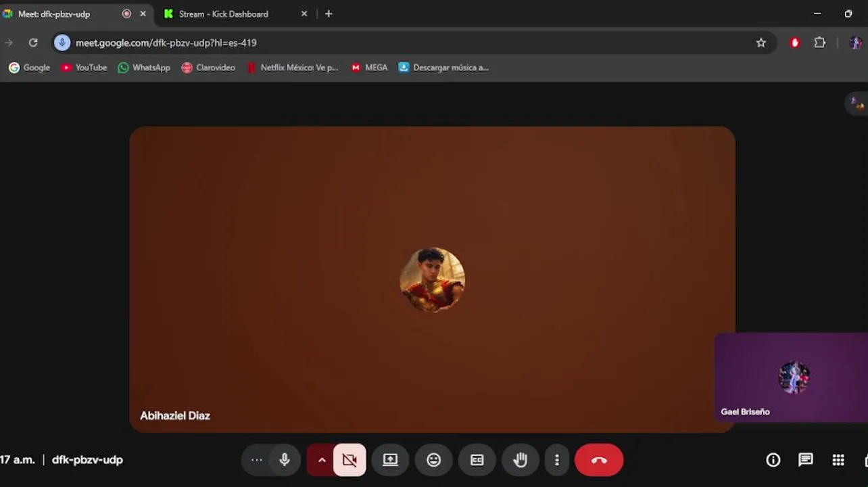Close the Kick Dashboard tab
The image size is (868, 487).
[x=304, y=14]
